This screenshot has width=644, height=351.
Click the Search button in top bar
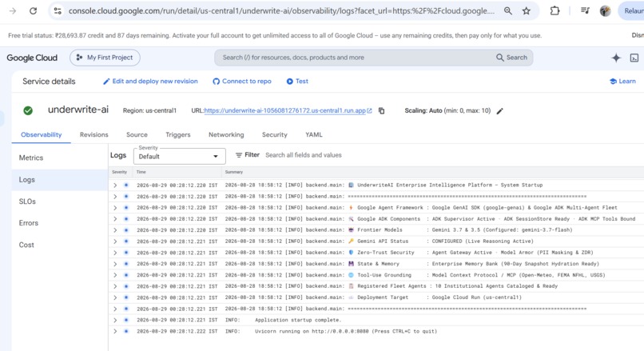511,58
